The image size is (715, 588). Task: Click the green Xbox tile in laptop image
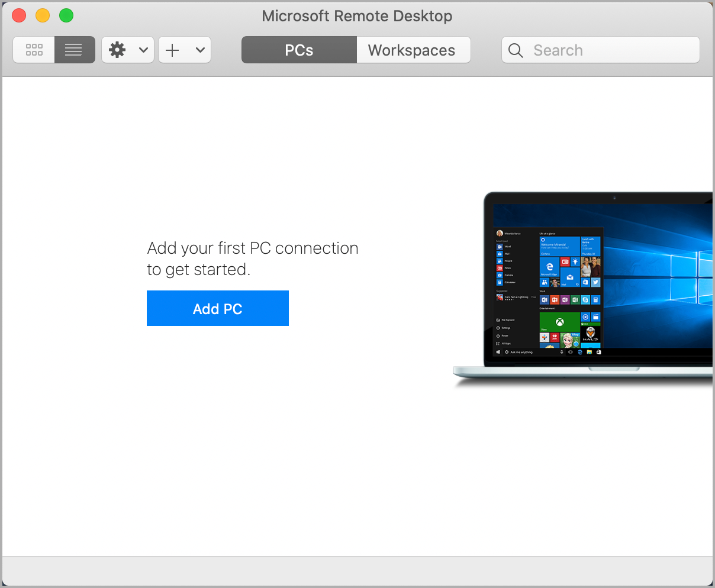pos(559,322)
